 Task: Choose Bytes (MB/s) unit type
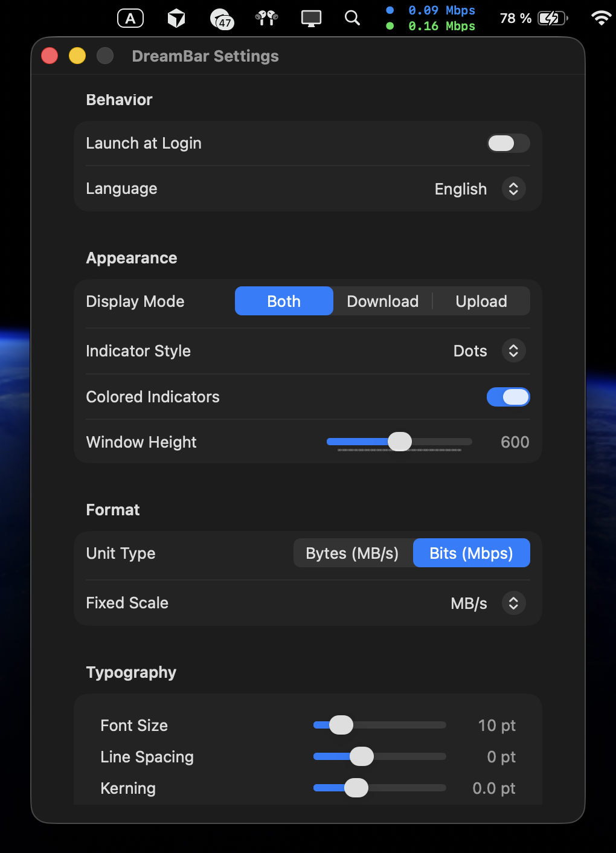(x=353, y=553)
